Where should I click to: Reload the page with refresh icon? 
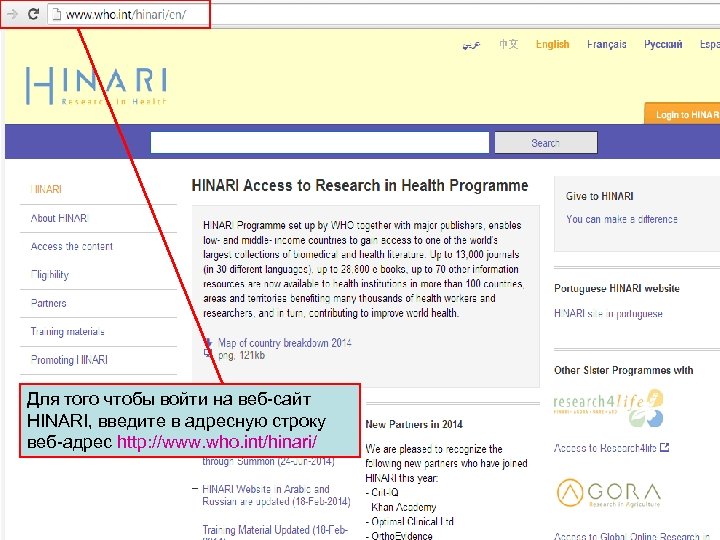[33, 14]
